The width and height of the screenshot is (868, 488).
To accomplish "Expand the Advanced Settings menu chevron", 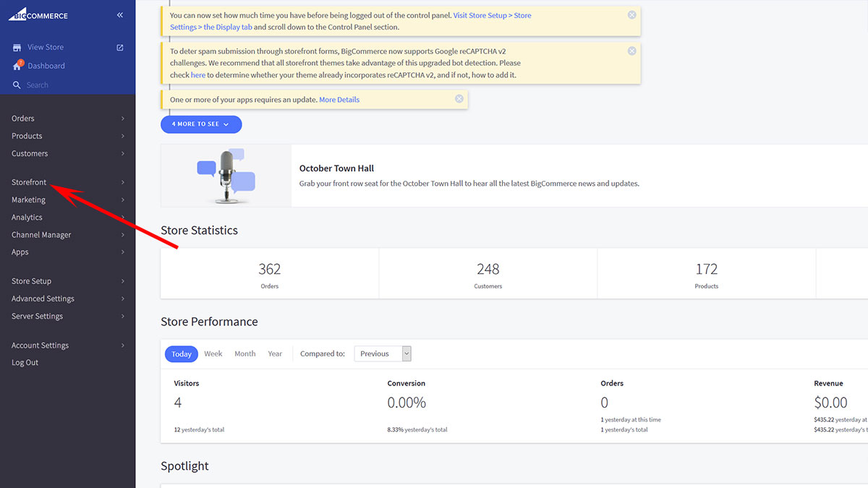I will click(x=123, y=299).
